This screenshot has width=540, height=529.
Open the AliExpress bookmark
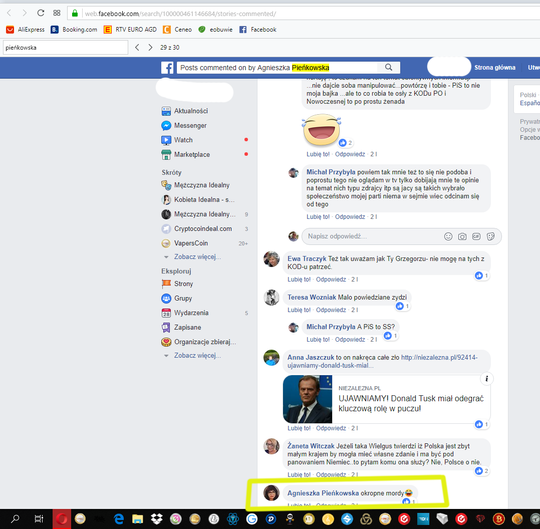(25, 30)
